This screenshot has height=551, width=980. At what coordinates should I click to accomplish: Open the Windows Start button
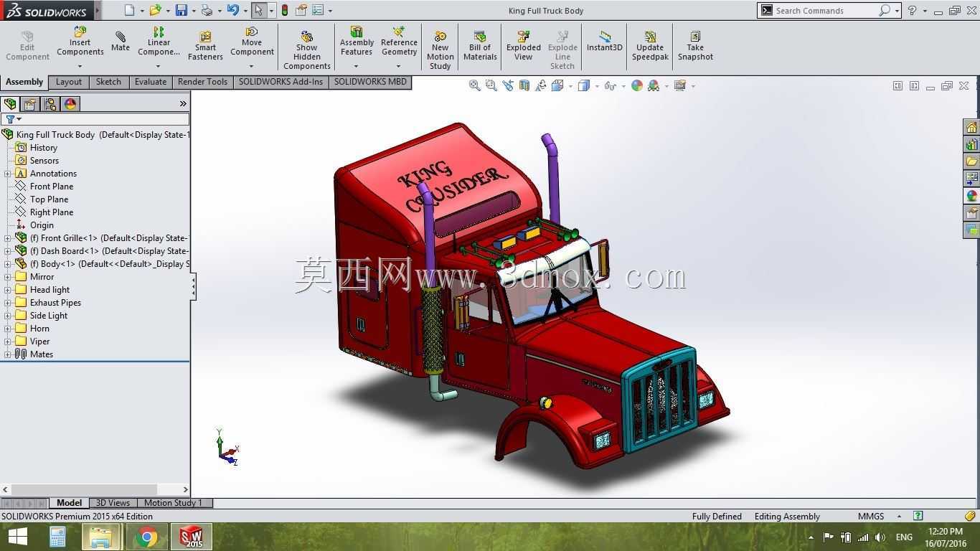pos(17,537)
